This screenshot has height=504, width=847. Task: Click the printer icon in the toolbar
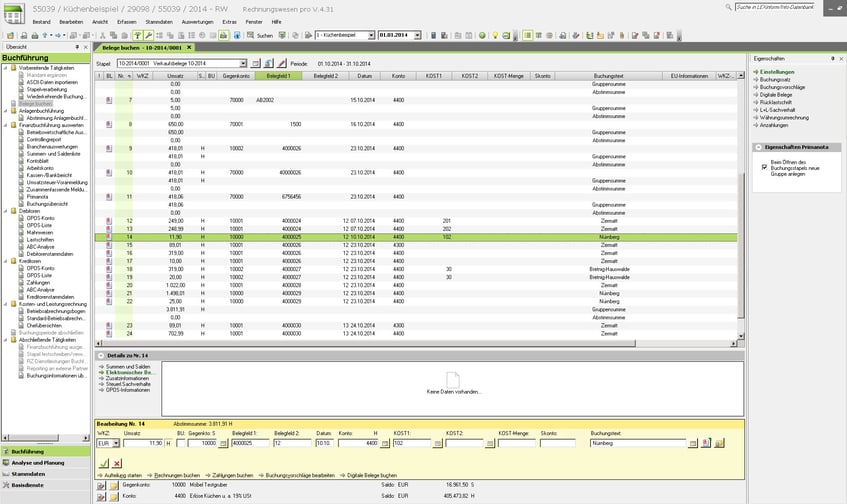35,35
